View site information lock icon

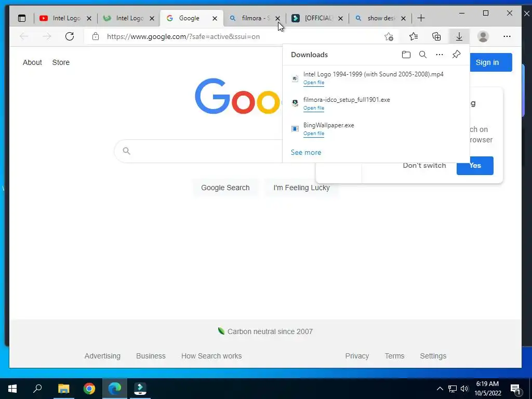[x=96, y=36]
